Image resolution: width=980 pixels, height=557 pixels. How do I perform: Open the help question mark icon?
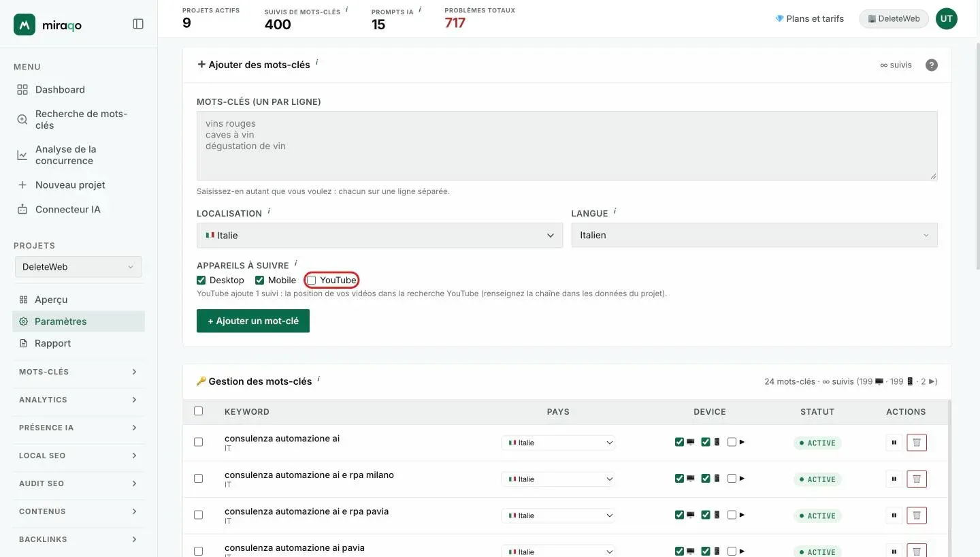[932, 65]
